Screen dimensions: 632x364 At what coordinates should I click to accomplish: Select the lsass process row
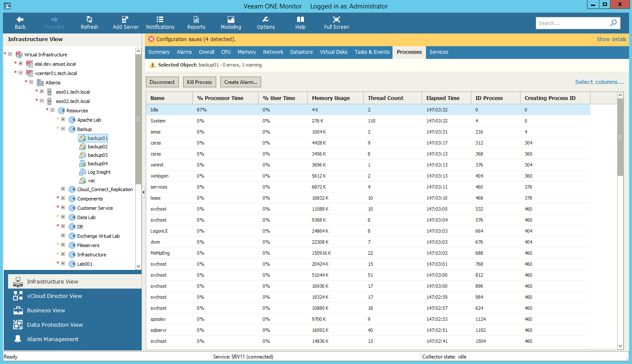[x=368, y=198]
